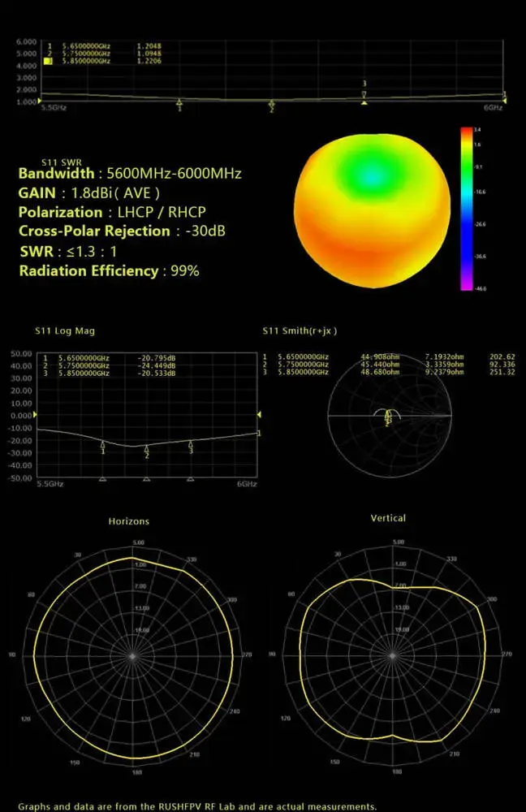
Task: Click the 300 angle label on Vertical plot
Action: point(493,599)
